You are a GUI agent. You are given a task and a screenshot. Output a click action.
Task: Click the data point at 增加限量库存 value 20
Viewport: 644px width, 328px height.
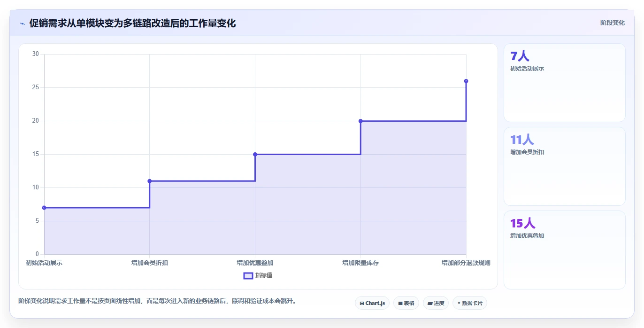click(360, 121)
